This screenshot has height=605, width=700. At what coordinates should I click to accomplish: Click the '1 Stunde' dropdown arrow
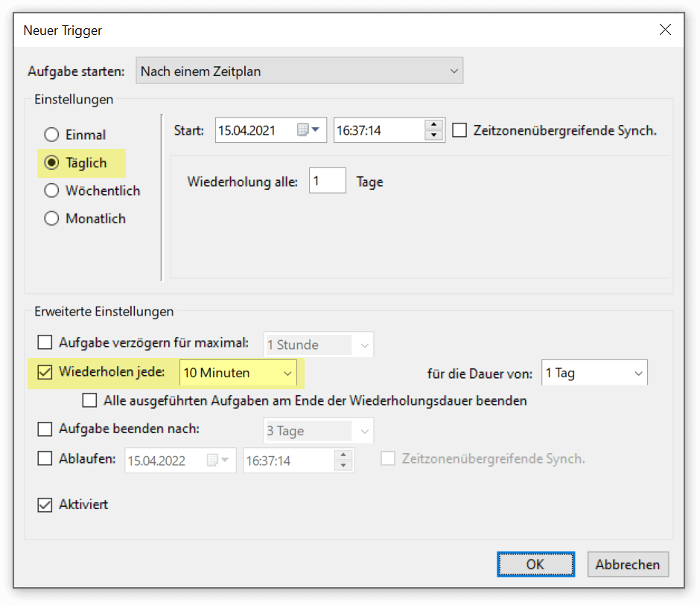coord(364,345)
